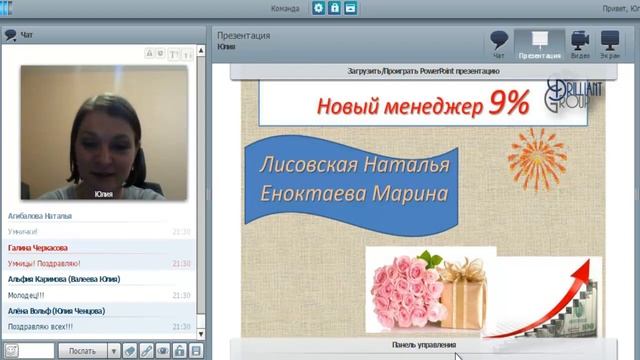The height and width of the screenshot is (360, 640).
Task: Click the Команда label in the top bar
Action: click(x=285, y=9)
